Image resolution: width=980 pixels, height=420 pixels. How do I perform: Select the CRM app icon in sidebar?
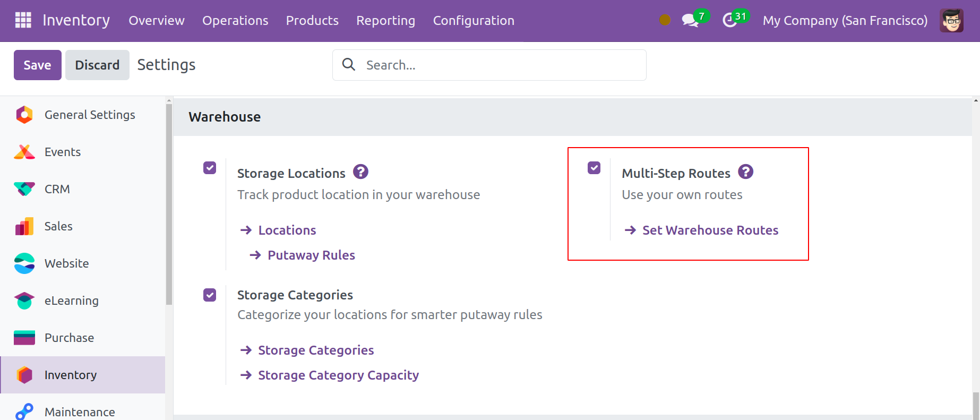[24, 189]
